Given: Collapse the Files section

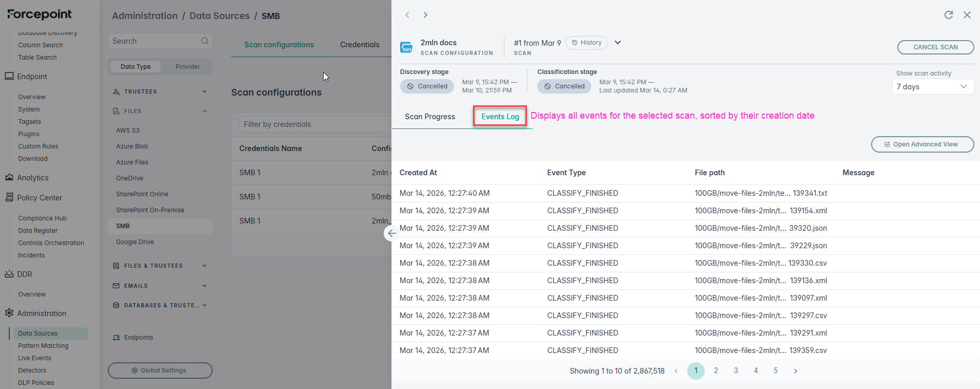Looking at the screenshot, I should (x=204, y=111).
